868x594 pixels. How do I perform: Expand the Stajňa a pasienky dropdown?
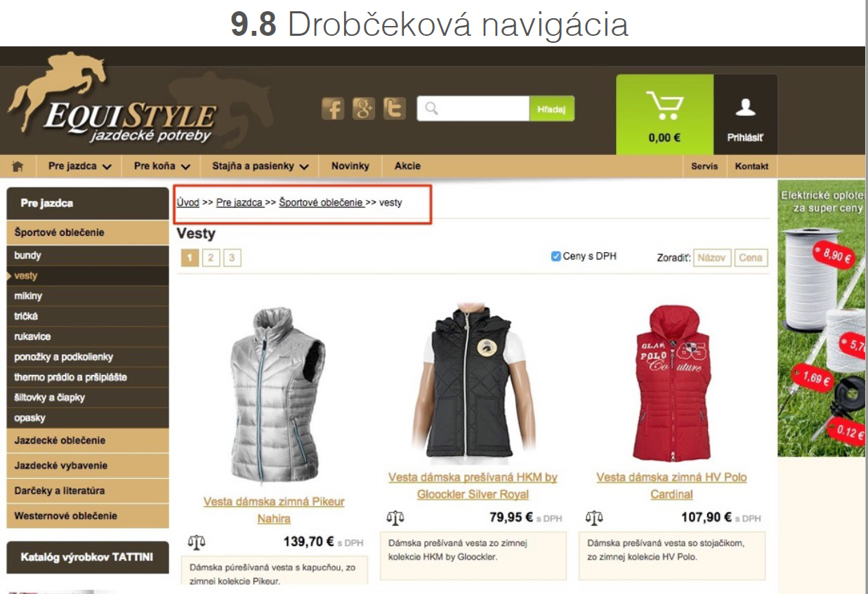click(x=261, y=166)
